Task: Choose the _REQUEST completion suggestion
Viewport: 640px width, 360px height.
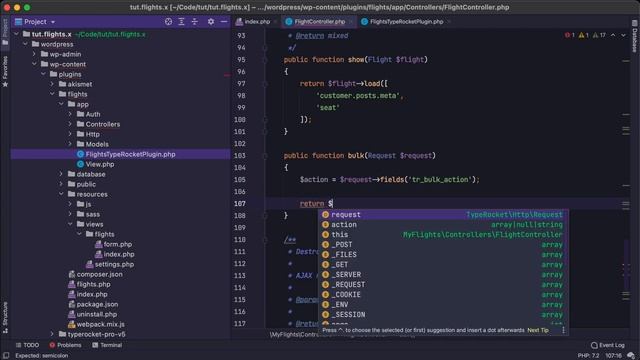Action: 442,284
